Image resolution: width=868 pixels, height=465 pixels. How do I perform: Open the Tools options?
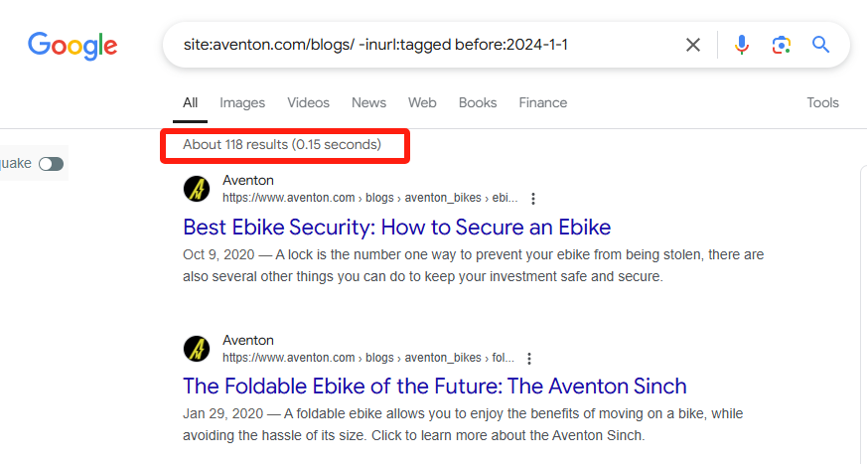coord(822,103)
